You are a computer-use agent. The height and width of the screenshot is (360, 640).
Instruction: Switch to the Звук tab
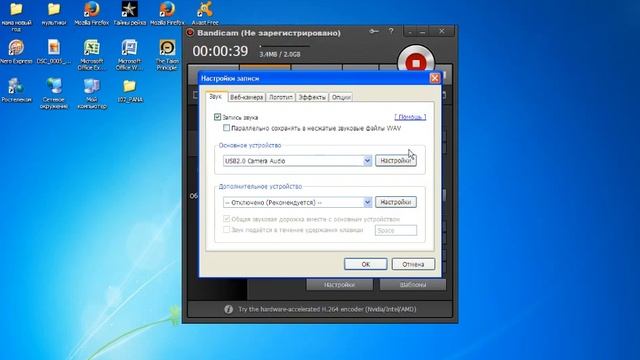click(216, 97)
